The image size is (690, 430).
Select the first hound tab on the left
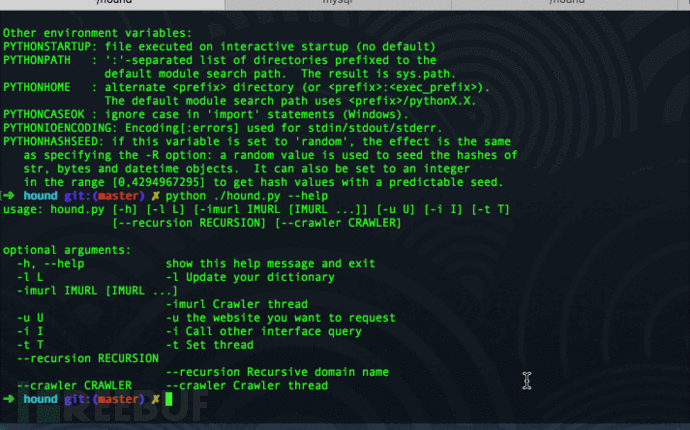pos(113,4)
